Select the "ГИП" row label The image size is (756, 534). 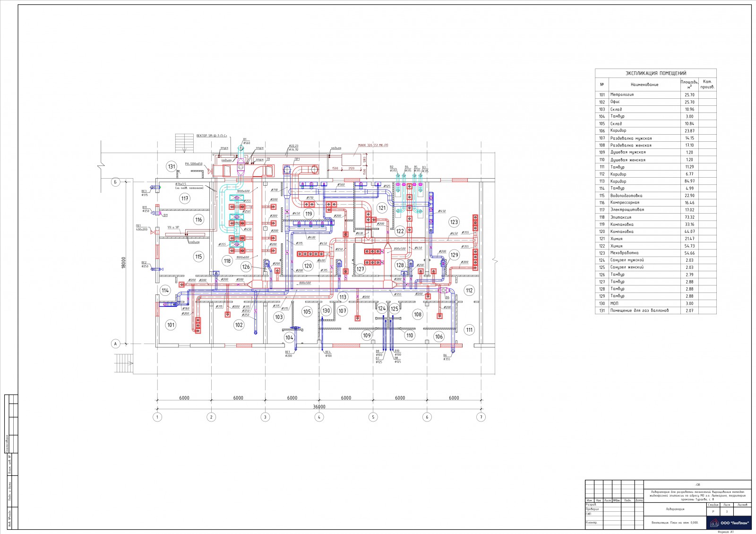[589, 514]
